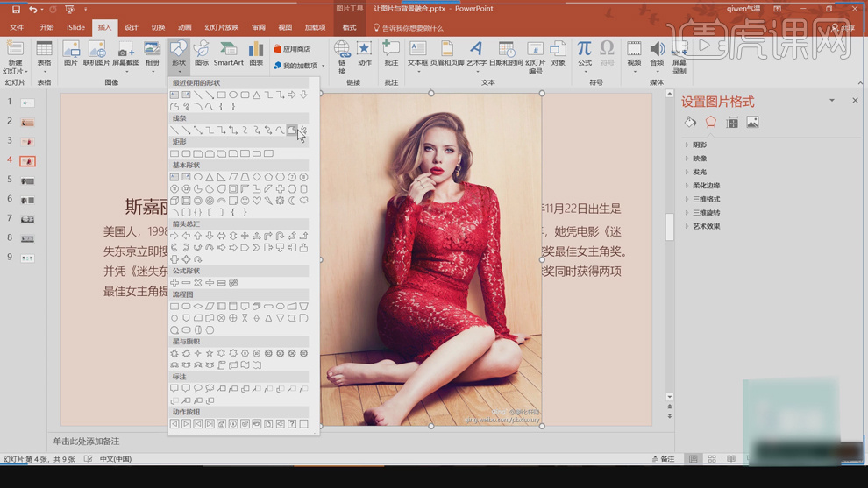Viewport: 868px width, 488px height.
Task: Open the SmartArt insert tool
Action: (228, 53)
